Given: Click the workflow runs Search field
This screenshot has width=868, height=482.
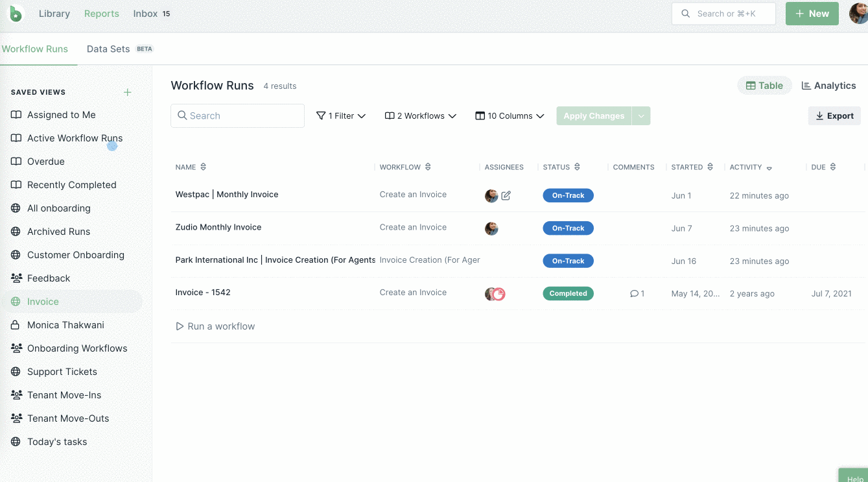Looking at the screenshot, I should (237, 116).
